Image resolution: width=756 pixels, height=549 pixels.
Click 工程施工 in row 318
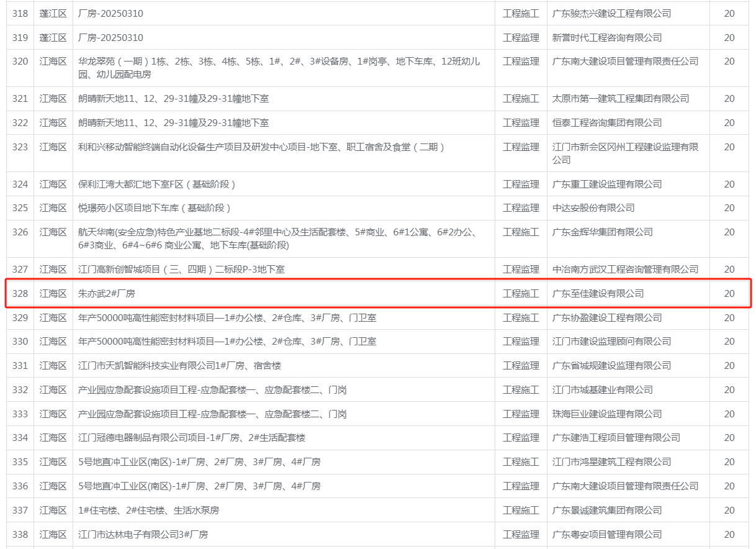[521, 13]
